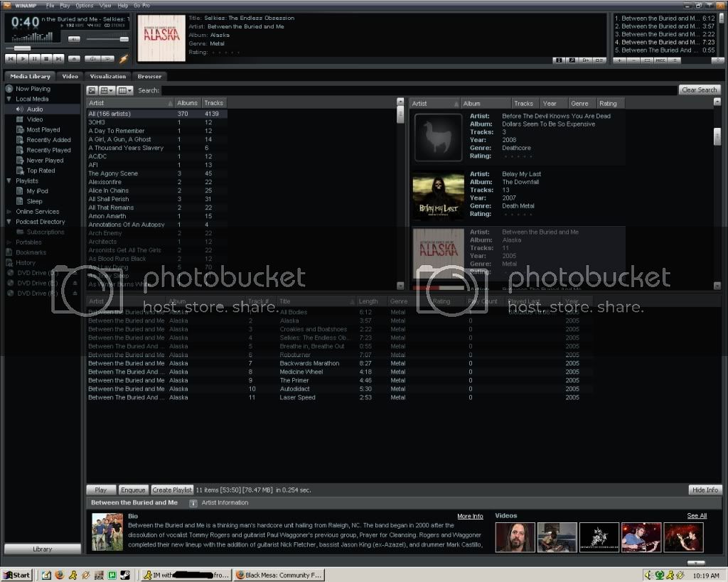The width and height of the screenshot is (728, 582).
Task: Click the Winamp lightning bolt icon
Action: tap(124, 58)
